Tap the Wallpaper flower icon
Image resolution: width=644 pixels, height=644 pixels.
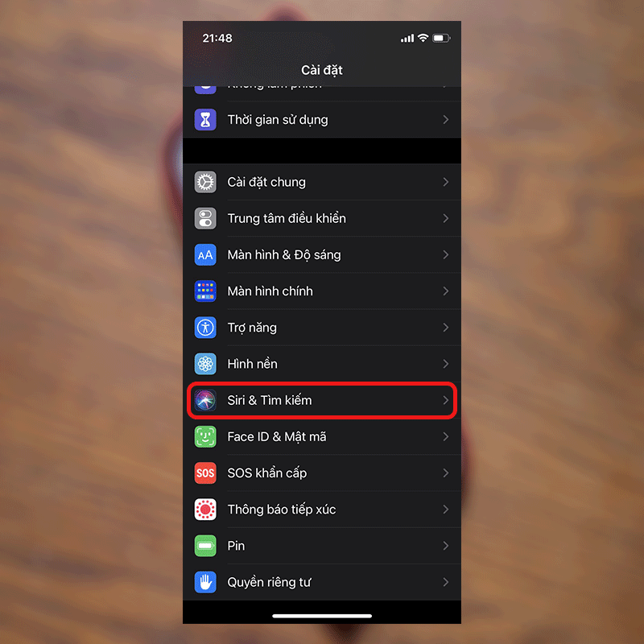point(205,364)
